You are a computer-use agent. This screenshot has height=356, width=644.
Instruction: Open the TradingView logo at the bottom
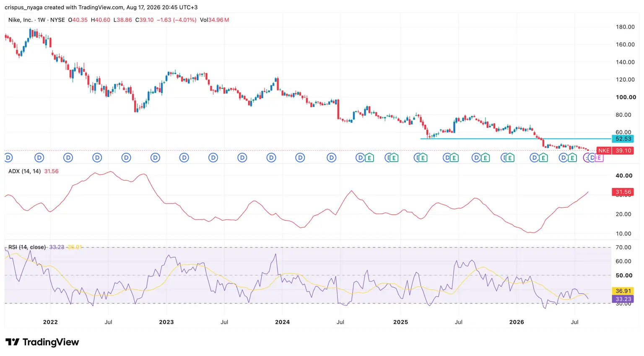pyautogui.click(x=42, y=342)
